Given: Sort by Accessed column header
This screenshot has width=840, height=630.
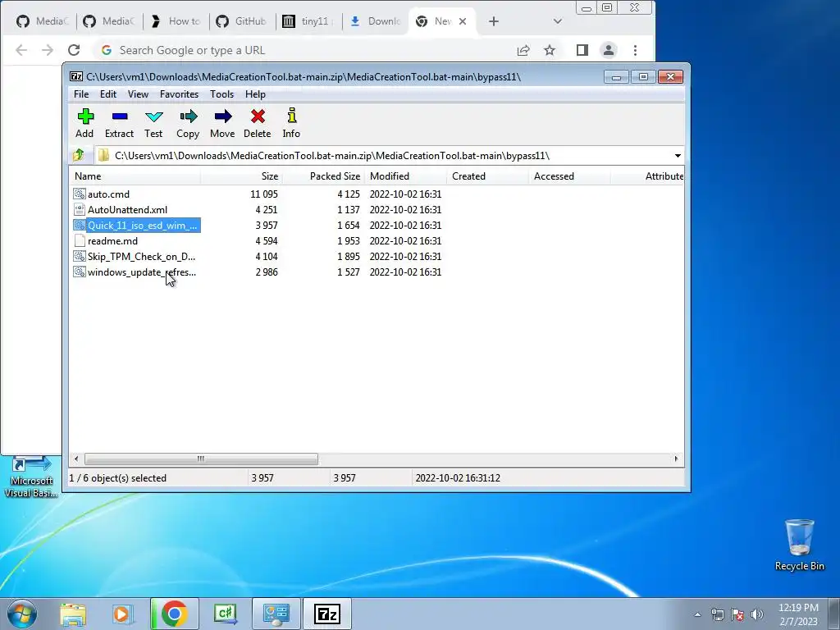Looking at the screenshot, I should click(x=569, y=176).
